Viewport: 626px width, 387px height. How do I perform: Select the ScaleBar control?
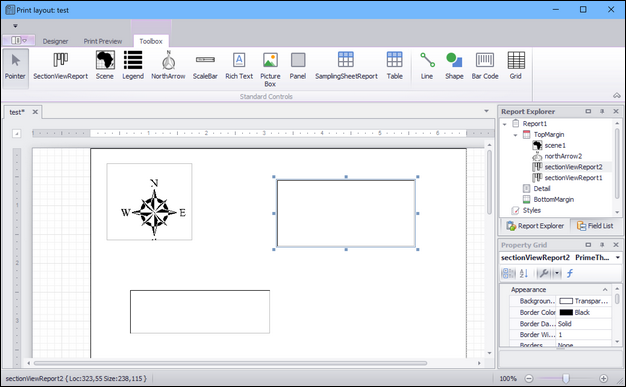(205, 66)
